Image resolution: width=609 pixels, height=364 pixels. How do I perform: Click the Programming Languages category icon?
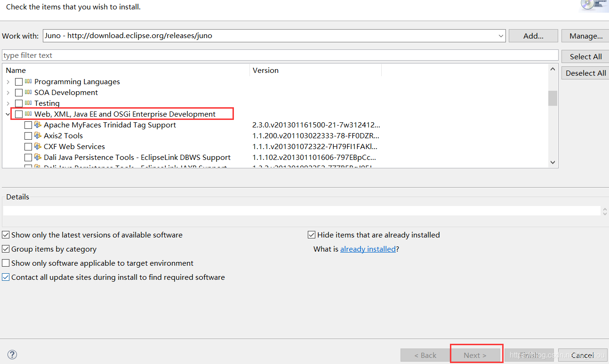point(28,81)
